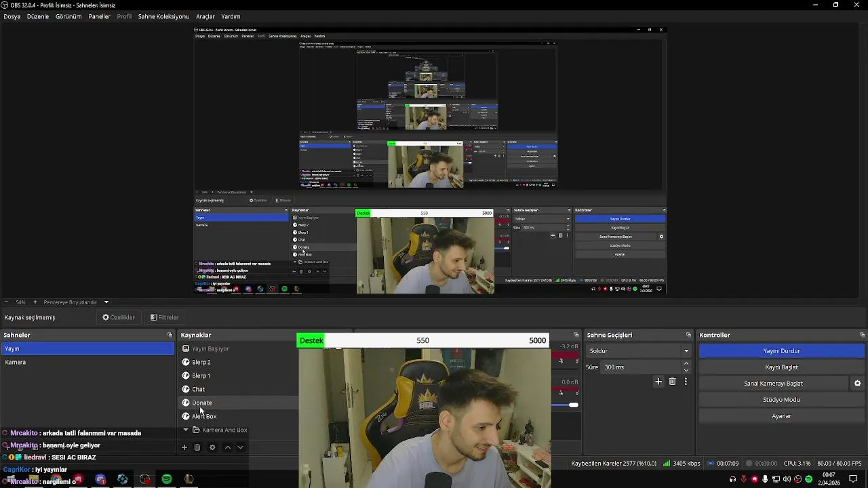The image size is (868, 488).
Task: Remove selected source with trash icon
Action: click(197, 447)
